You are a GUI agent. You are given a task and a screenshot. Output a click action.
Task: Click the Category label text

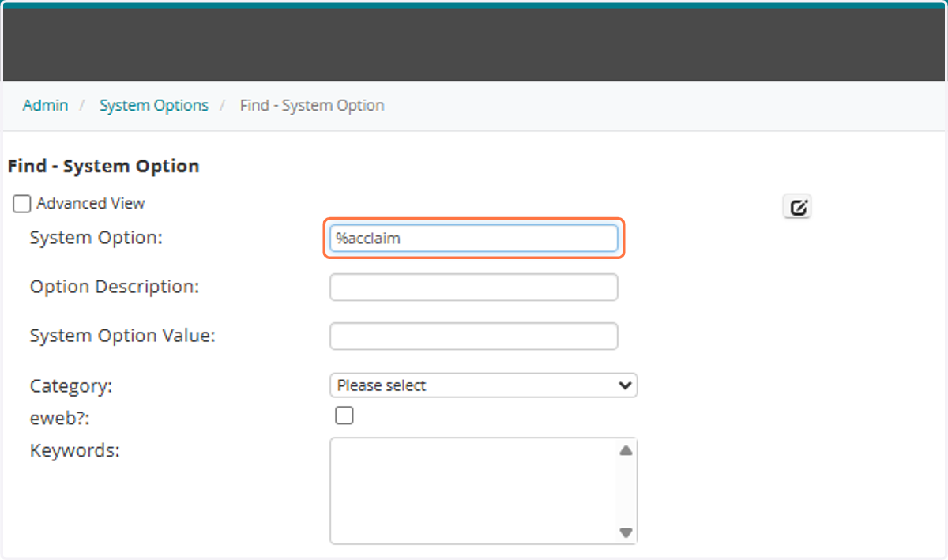71,386
